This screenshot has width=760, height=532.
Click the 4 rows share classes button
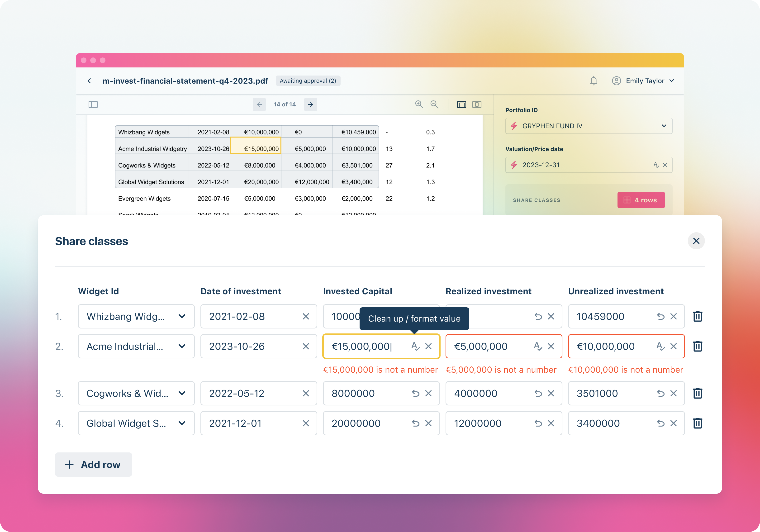[641, 200]
